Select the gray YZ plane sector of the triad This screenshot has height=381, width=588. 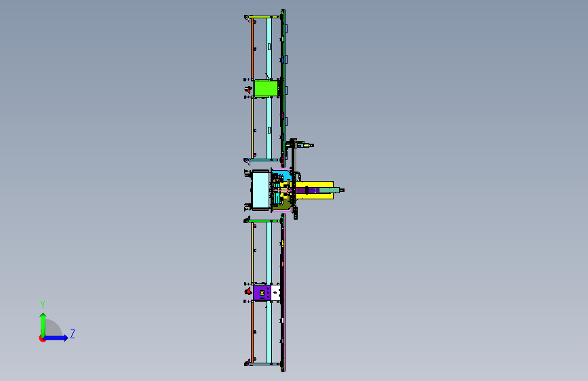[x=53, y=329]
